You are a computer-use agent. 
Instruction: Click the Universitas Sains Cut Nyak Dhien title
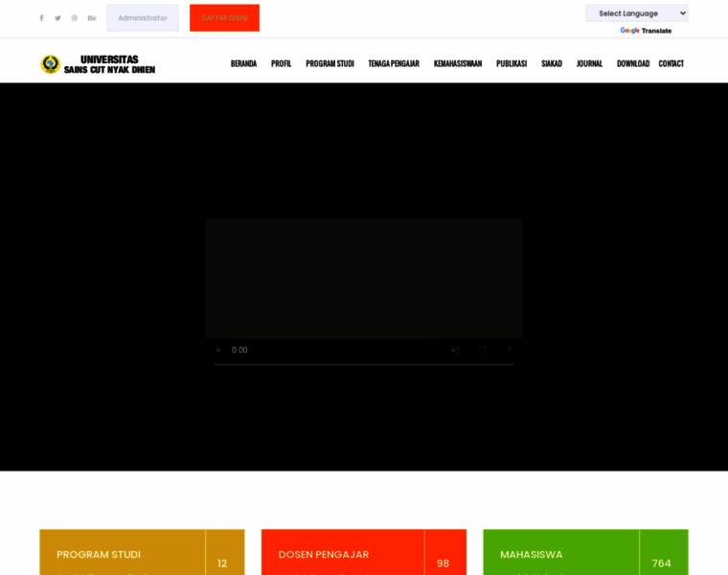(x=109, y=64)
